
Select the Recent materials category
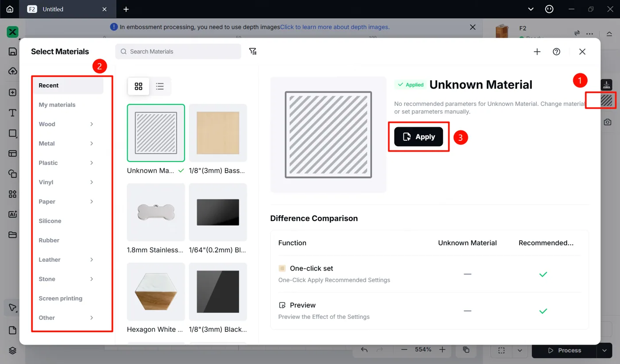click(x=69, y=85)
